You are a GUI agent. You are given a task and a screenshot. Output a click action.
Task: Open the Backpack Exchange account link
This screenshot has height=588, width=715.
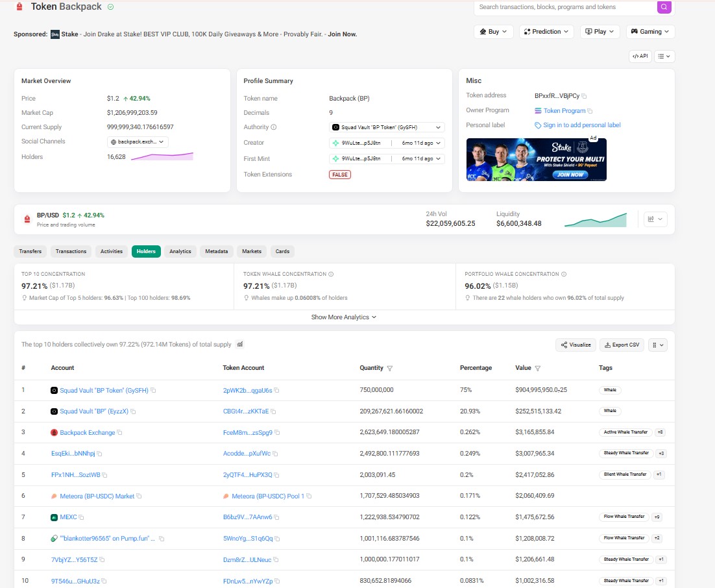coord(88,432)
